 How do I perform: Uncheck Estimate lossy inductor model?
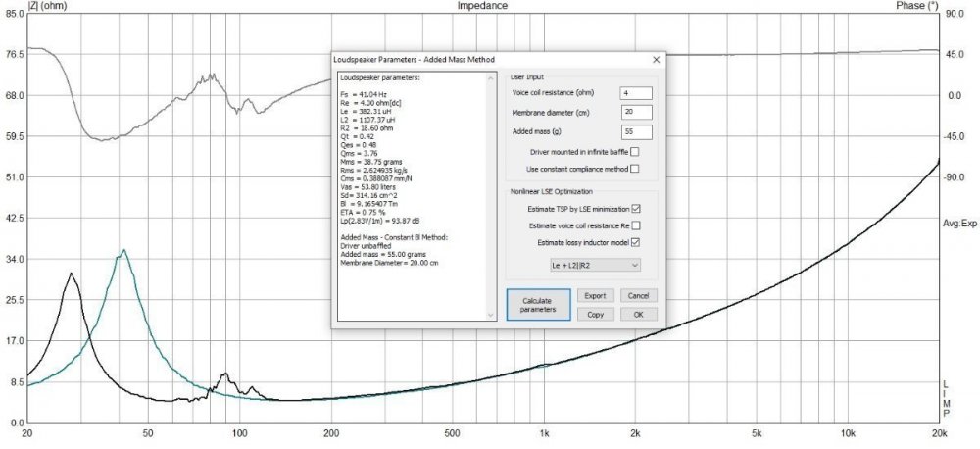[x=635, y=242]
